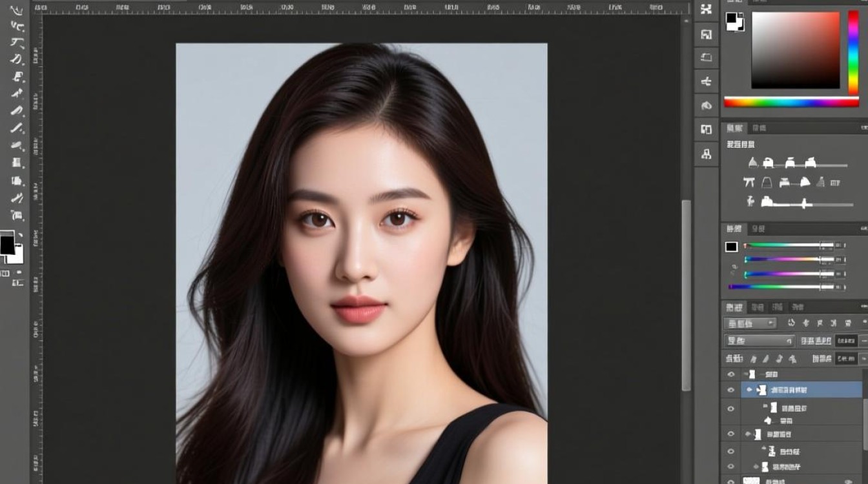Open the layer filter type dropdown
The image size is (868, 484).
(749, 323)
